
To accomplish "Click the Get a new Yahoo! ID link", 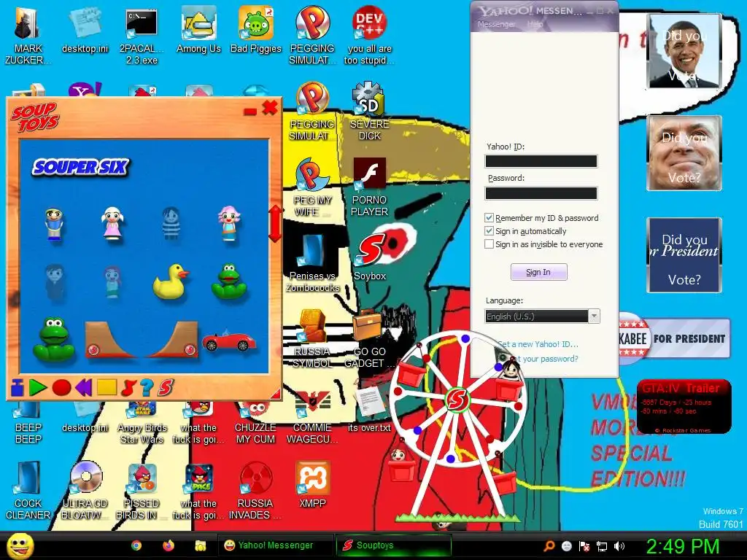I will (x=538, y=344).
